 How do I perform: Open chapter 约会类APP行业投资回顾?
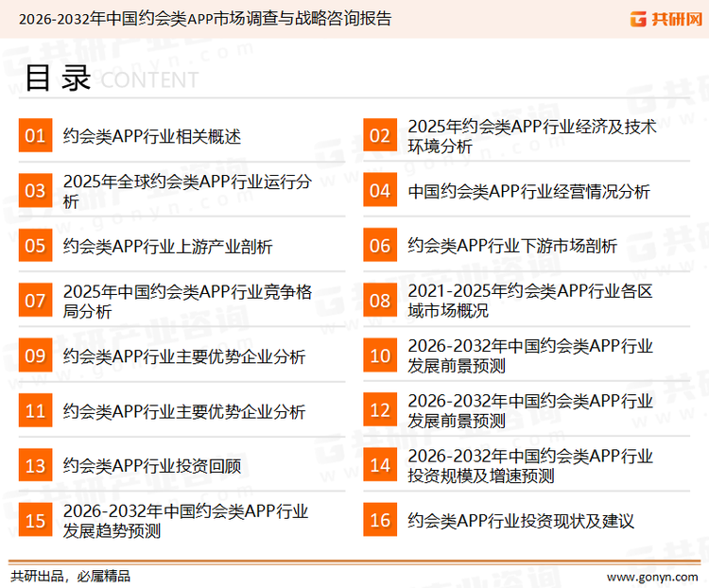152,466
